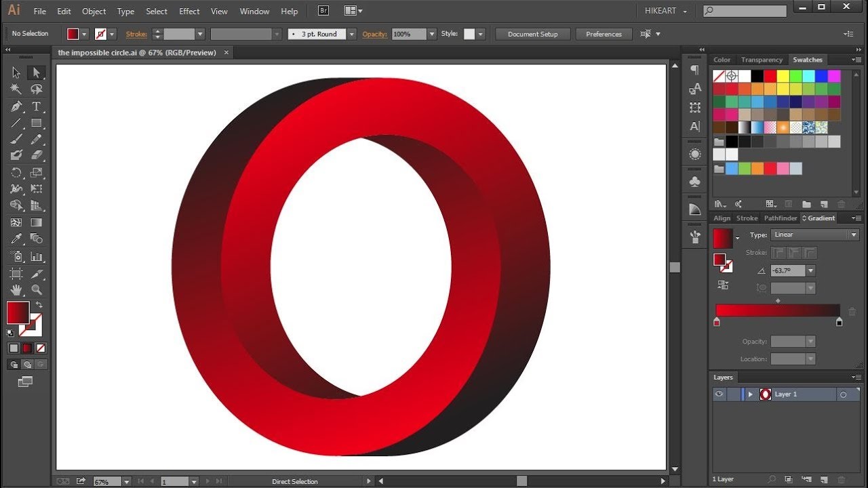Screen dimensions: 868x488
Task: Open the Window menu
Action: [x=254, y=12]
